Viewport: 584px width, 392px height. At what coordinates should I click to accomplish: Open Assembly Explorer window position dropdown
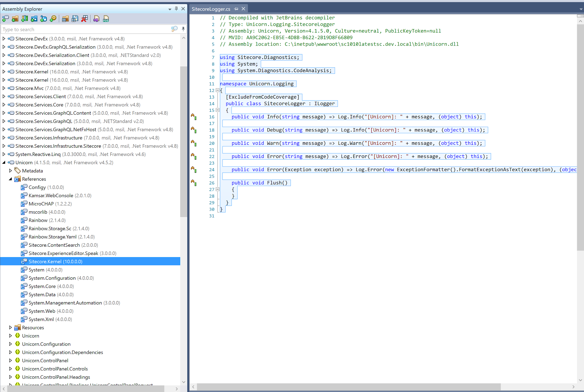click(170, 9)
